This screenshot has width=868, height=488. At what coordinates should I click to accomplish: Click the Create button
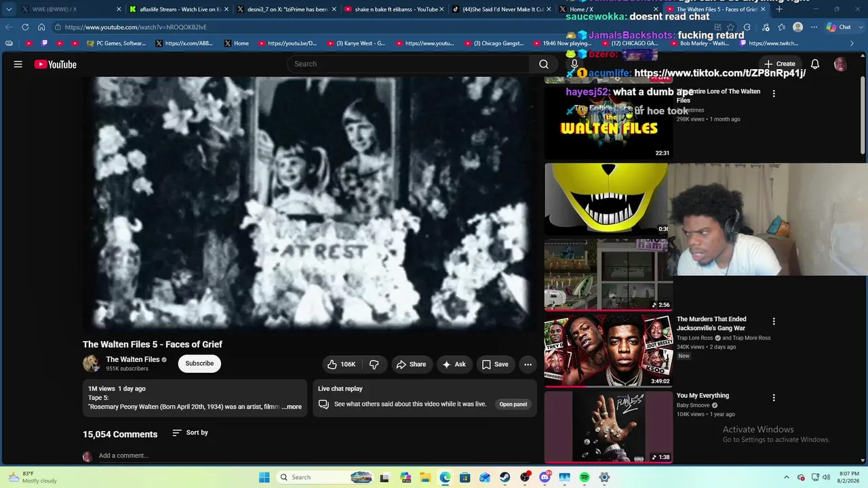click(780, 64)
